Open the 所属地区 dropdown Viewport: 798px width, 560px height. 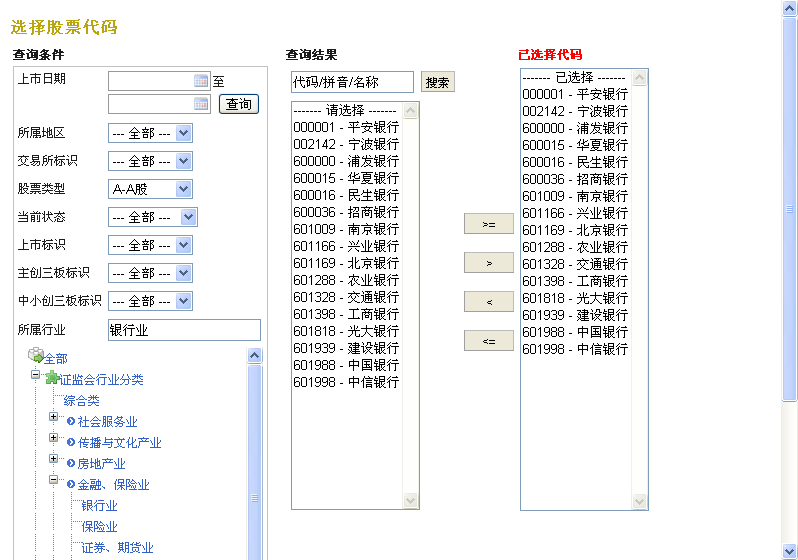pyautogui.click(x=150, y=133)
